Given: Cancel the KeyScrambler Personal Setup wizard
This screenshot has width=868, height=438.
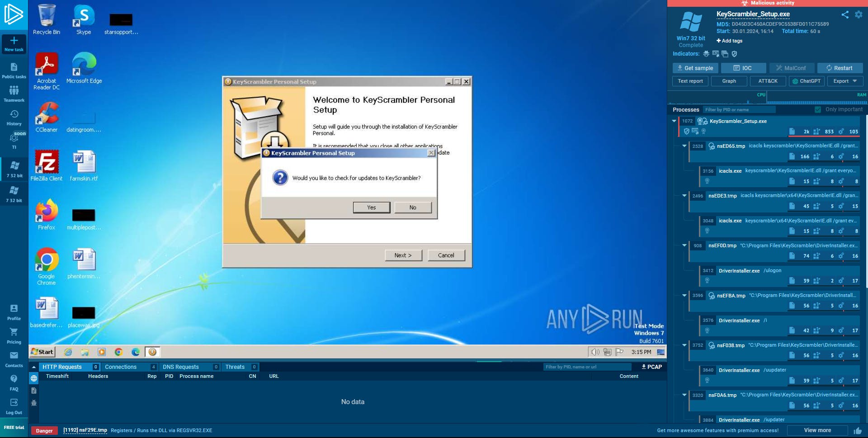Looking at the screenshot, I should pyautogui.click(x=446, y=255).
